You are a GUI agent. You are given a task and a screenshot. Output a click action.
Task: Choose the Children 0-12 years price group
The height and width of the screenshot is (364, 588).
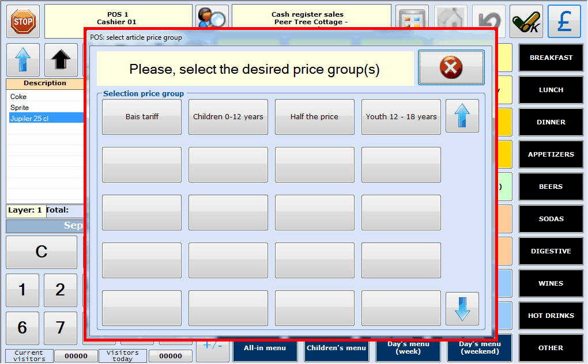tap(228, 117)
